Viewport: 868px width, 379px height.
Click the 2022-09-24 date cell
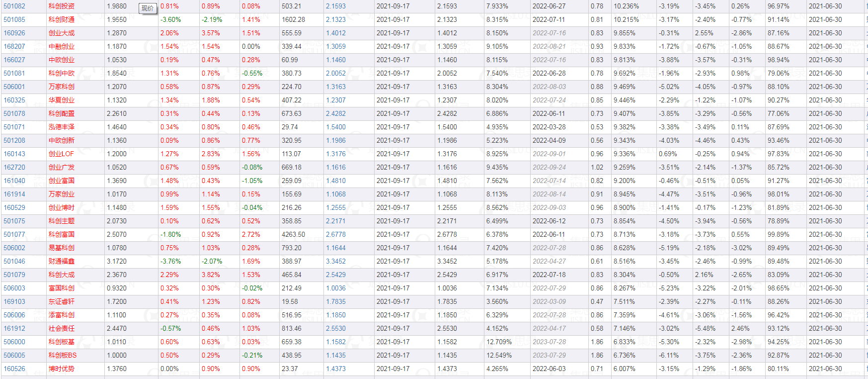click(x=549, y=167)
